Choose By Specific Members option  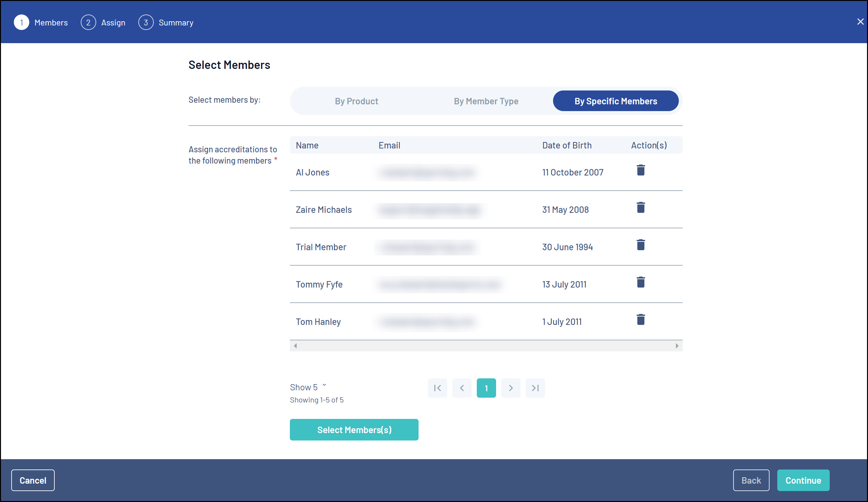(615, 101)
